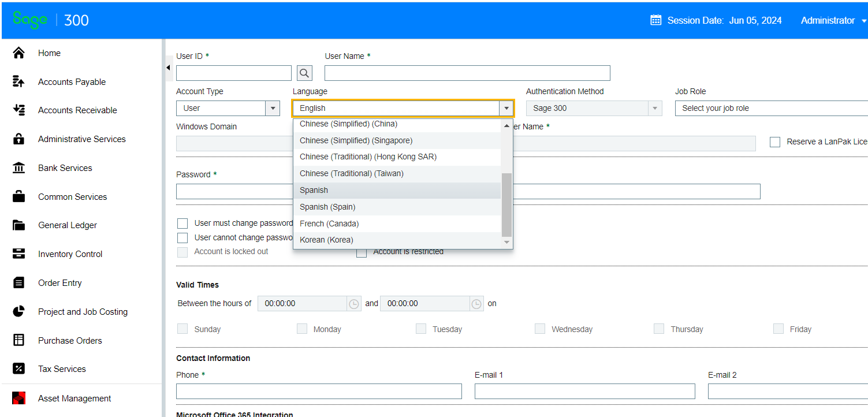Select Korean (Korea) language option
This screenshot has height=417, width=868.
click(397, 240)
